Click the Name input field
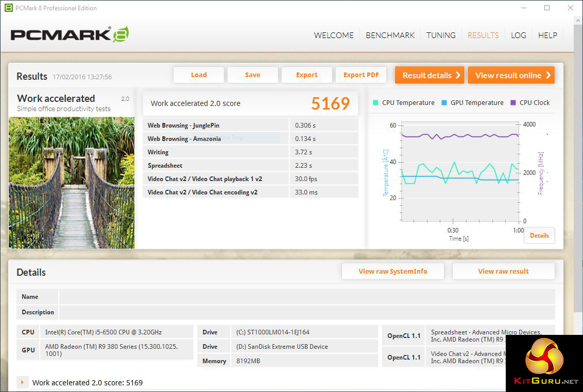Viewport: 583px width, 392px height. [x=307, y=296]
